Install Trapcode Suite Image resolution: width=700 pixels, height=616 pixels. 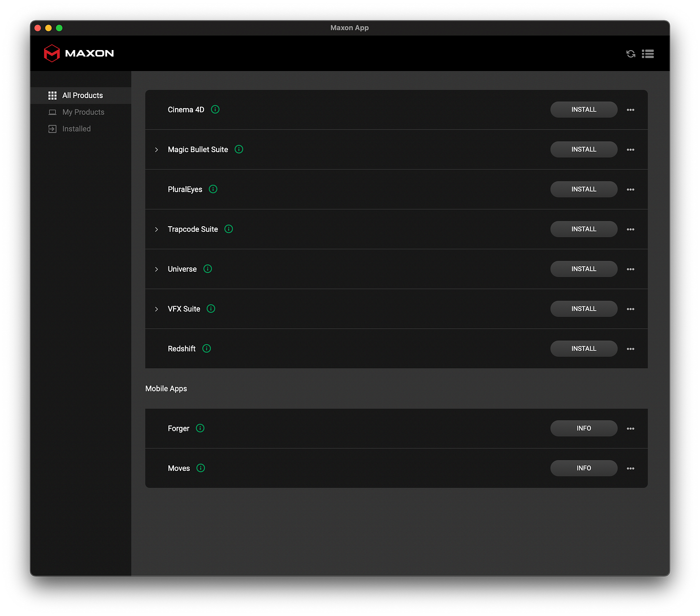[584, 229]
